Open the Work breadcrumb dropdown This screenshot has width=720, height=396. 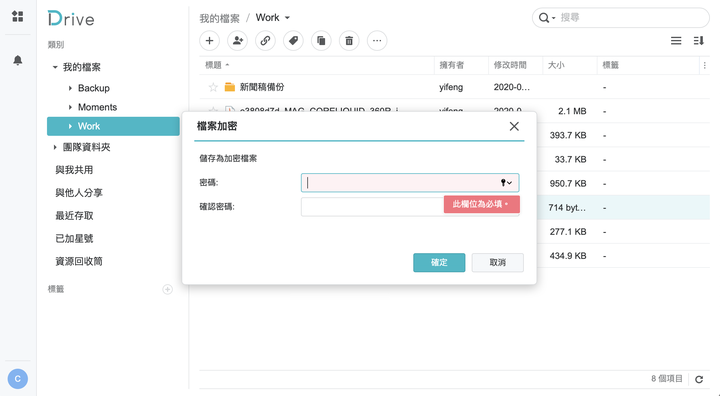pos(287,18)
